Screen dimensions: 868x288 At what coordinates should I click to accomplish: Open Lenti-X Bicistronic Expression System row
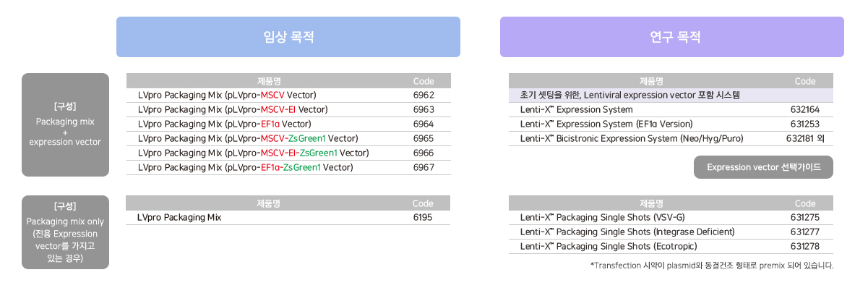671,138
